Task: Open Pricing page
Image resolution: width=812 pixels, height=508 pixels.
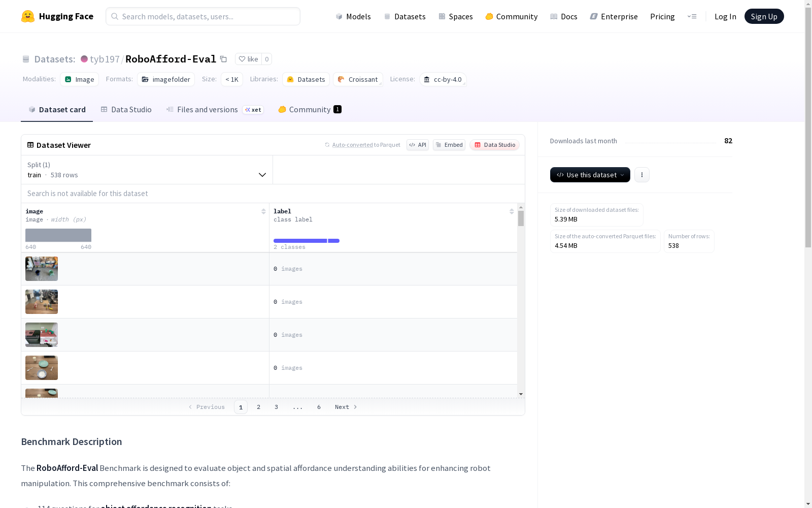Action: click(662, 16)
